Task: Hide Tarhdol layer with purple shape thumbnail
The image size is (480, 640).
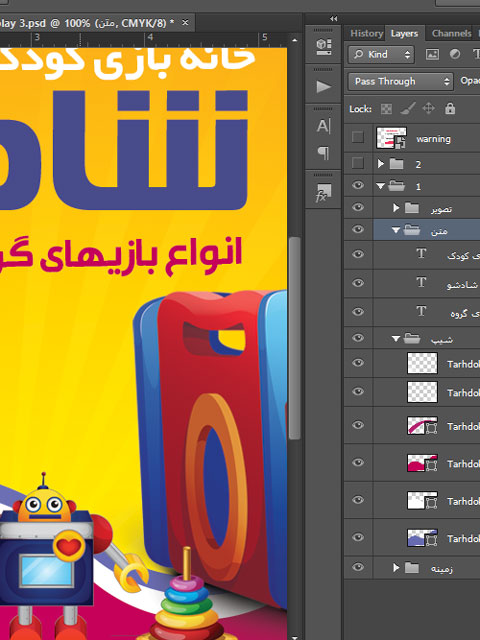Action: [x=358, y=537]
